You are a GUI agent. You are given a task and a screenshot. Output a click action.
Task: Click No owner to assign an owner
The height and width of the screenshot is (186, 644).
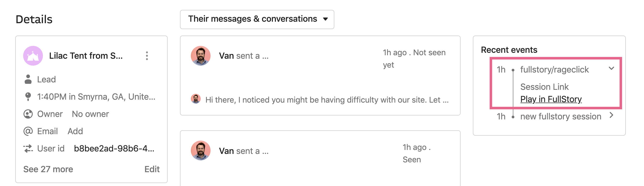pyautogui.click(x=90, y=114)
